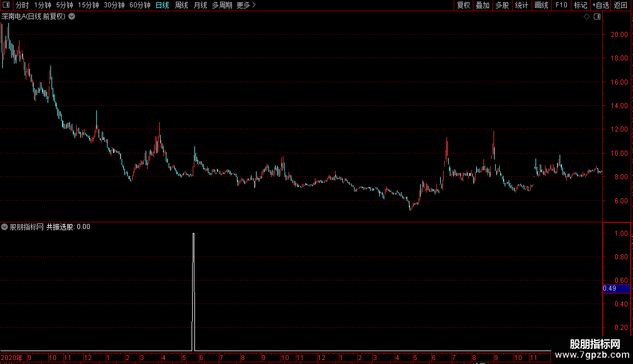Switch to 日线 daily chart
The height and width of the screenshot is (364, 633).
[x=162, y=5]
